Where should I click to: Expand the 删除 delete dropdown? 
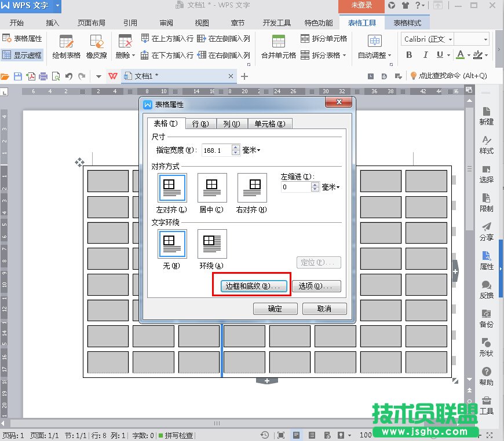pyautogui.click(x=133, y=56)
